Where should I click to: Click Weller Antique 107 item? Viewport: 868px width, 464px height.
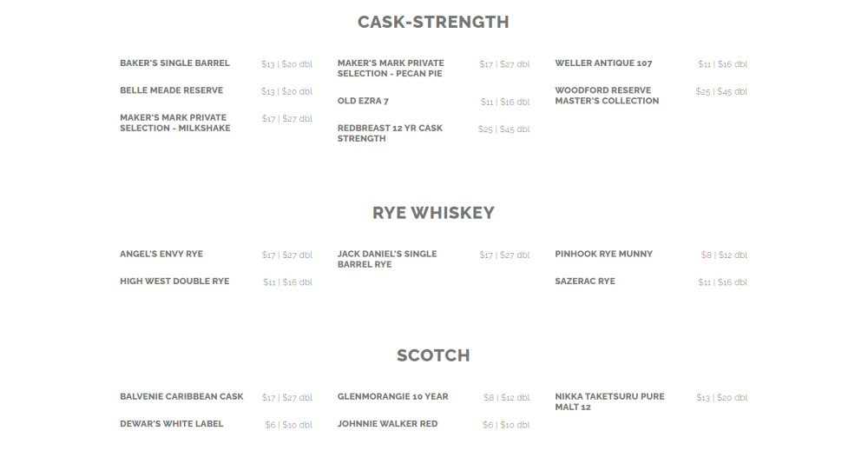click(x=603, y=63)
